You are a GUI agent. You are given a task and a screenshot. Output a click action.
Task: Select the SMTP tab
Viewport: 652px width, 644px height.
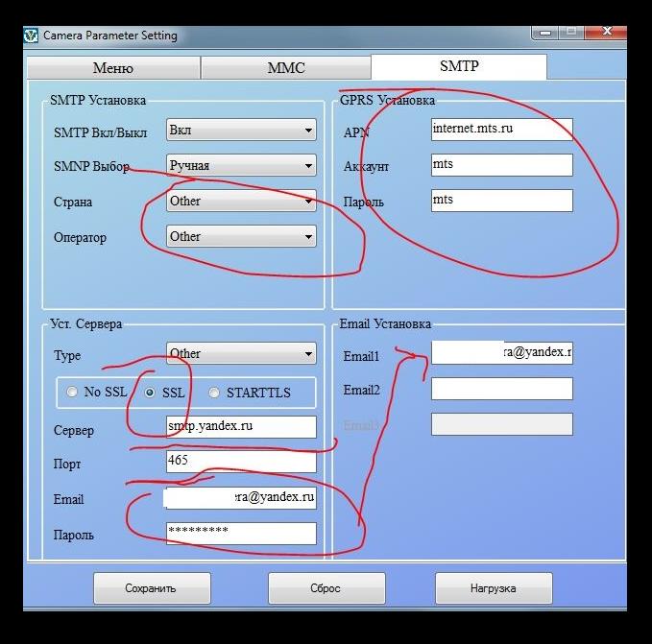(458, 67)
